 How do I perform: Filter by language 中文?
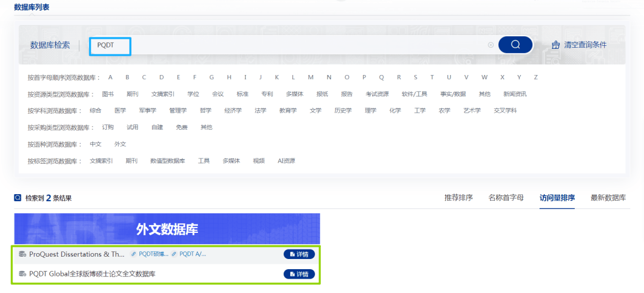(x=95, y=144)
